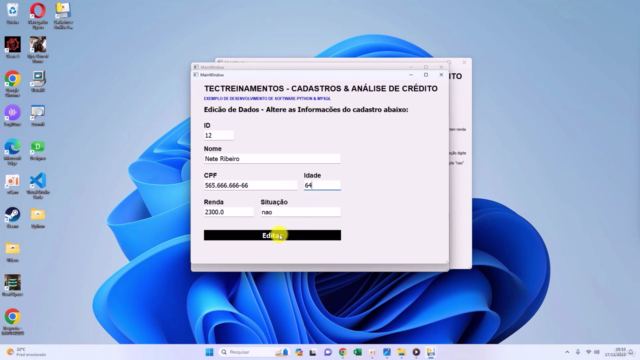Open the round media player icon in the taskbar
This screenshot has width=640, height=360.
coord(416,352)
